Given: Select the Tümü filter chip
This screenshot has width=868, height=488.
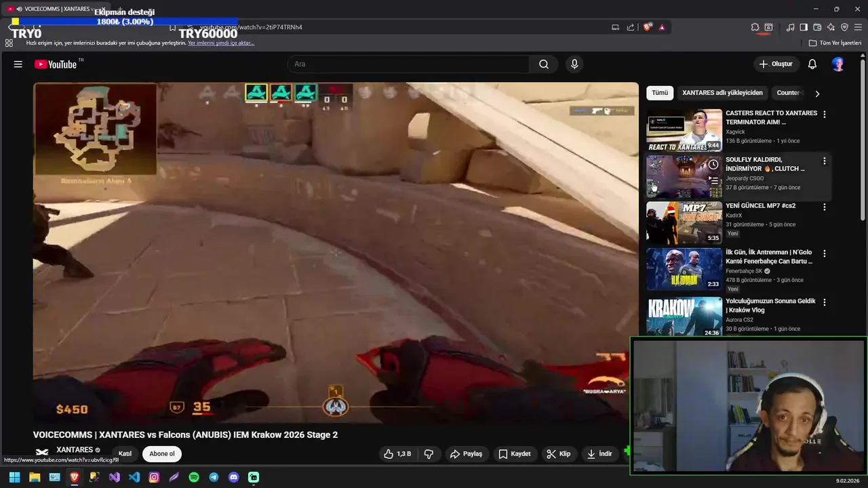Looking at the screenshot, I should [x=660, y=93].
